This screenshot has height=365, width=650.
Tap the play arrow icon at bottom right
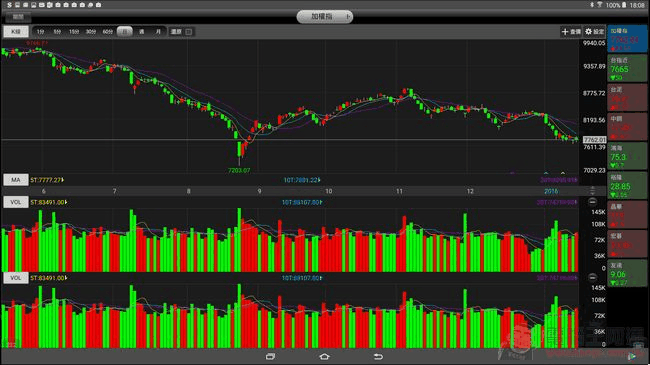pyautogui.click(x=632, y=356)
